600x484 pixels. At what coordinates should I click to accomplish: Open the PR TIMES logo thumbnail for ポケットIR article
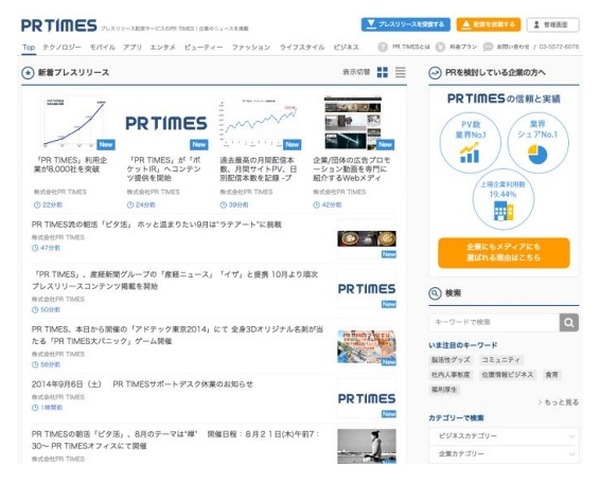(x=166, y=123)
